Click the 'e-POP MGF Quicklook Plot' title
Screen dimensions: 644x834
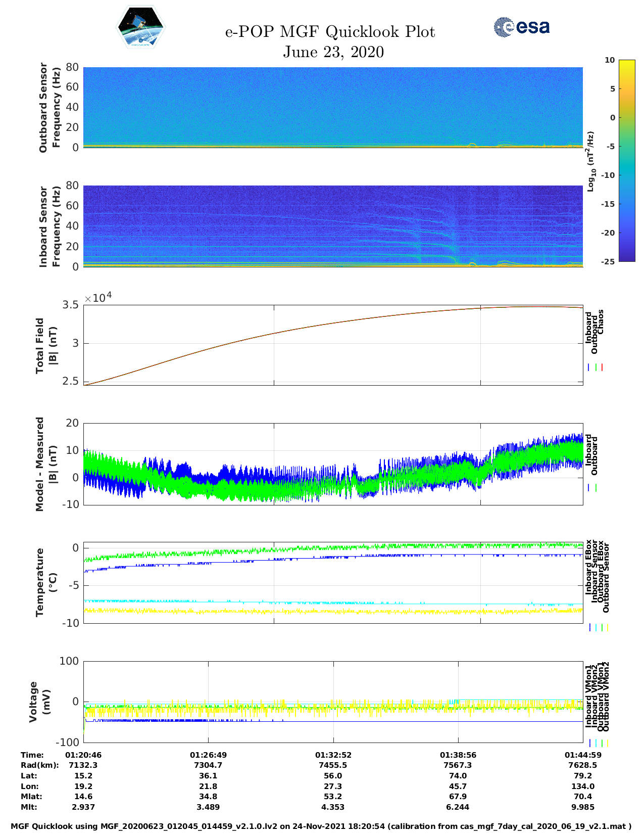(x=330, y=32)
